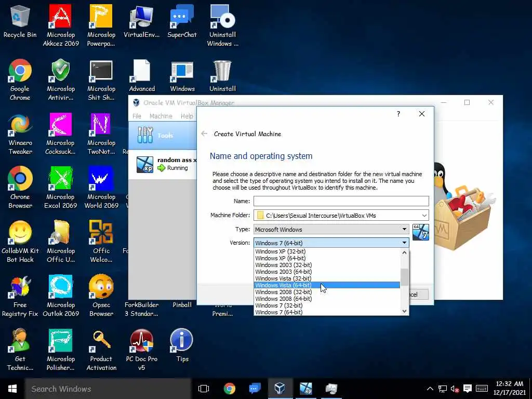Choose Windows 2003 (64-bit) version option

click(327, 272)
